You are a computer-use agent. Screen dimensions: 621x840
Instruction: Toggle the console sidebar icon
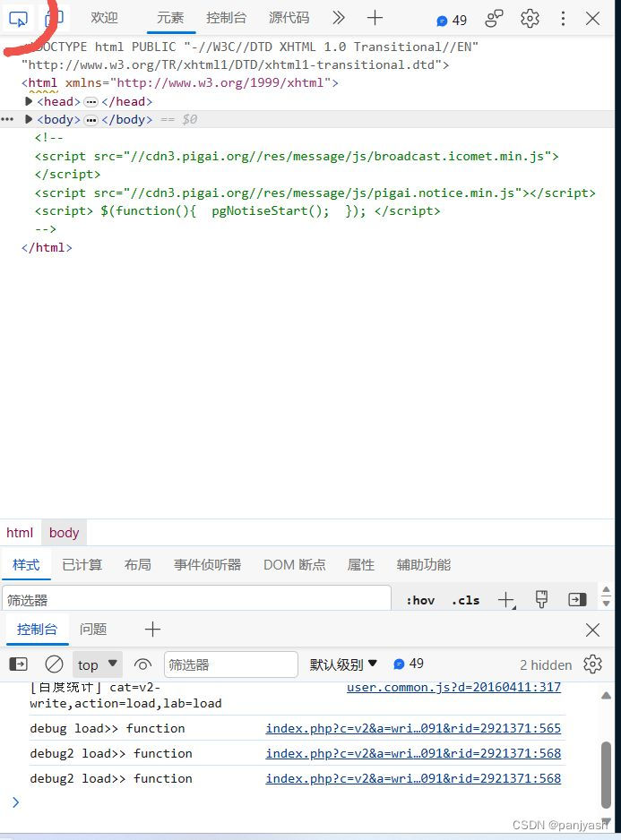(18, 664)
